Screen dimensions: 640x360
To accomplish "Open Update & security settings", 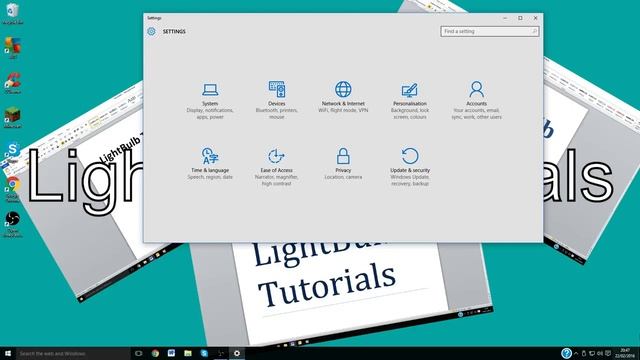I will click(x=410, y=167).
